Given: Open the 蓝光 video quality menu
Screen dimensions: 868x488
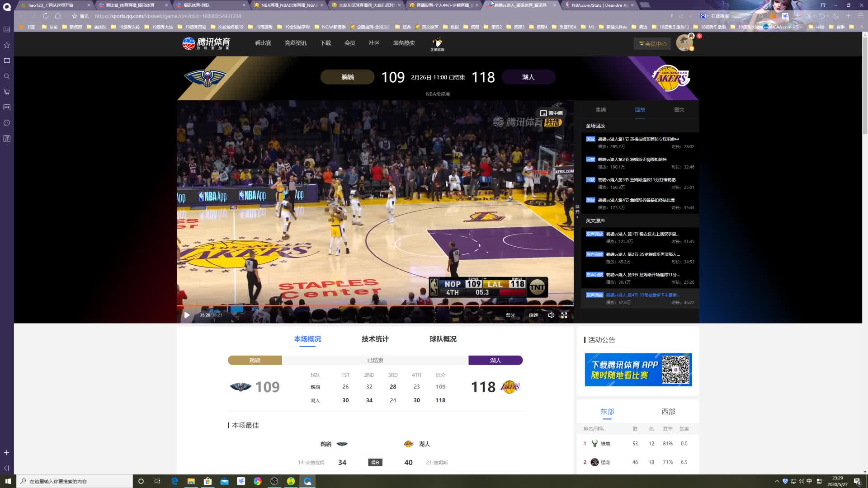Looking at the screenshot, I should point(510,315).
